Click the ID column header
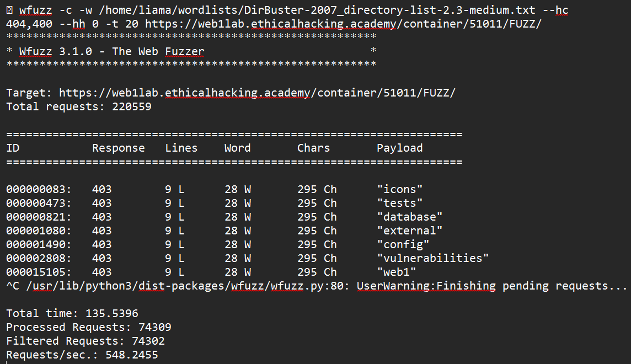 click(x=13, y=148)
